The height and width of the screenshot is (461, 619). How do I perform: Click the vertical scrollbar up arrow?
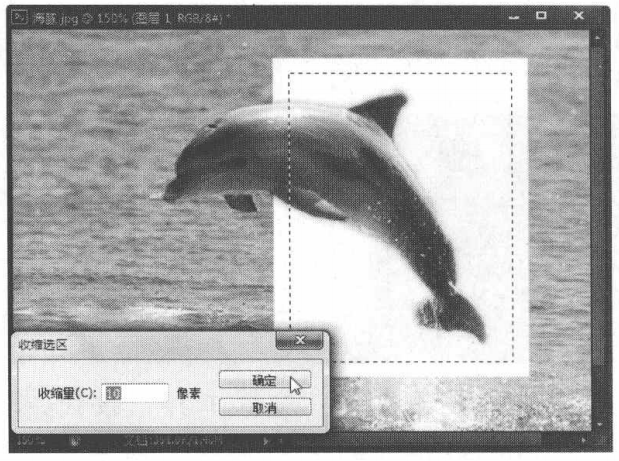pos(597,38)
